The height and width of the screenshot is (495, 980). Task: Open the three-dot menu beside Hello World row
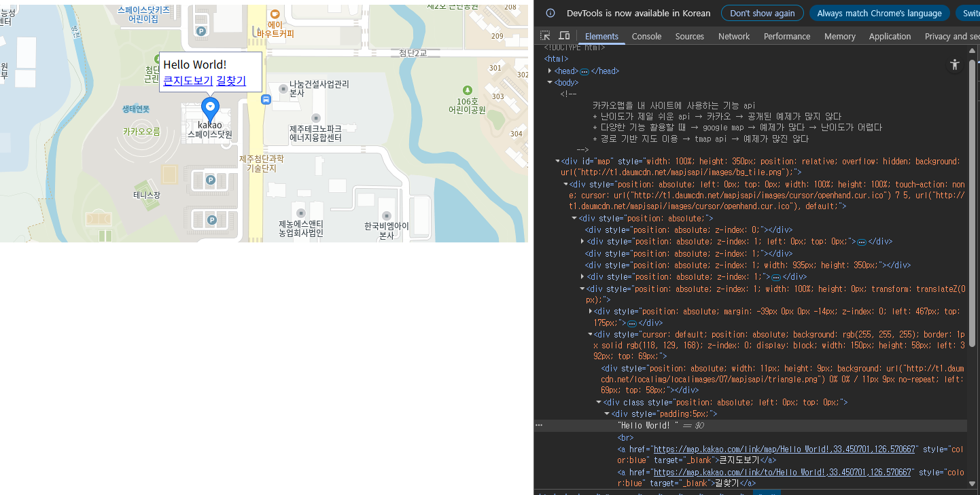[539, 425]
